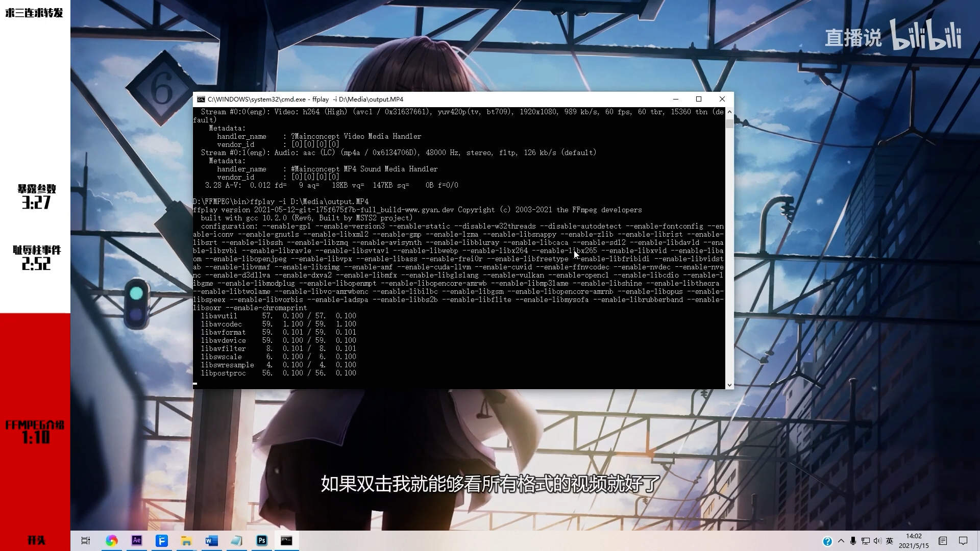Screen dimensions: 980x551
Task: Open Photoshop from the taskbar
Action: click(x=262, y=540)
